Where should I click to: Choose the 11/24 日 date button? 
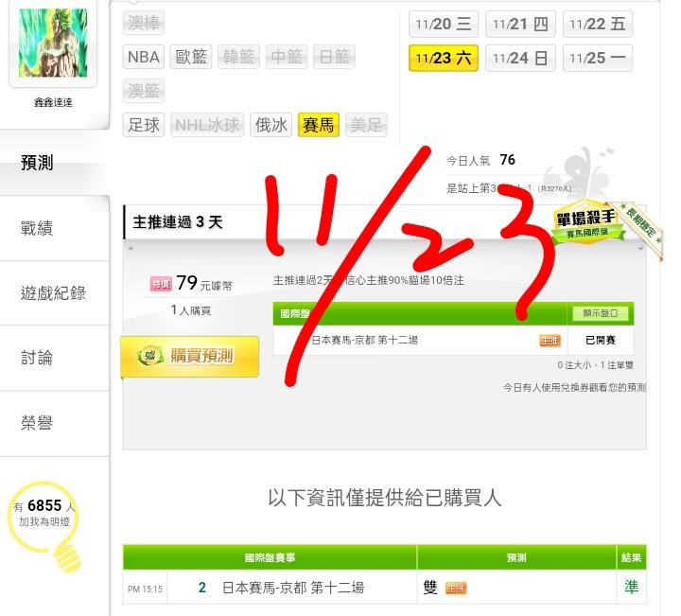tap(520, 58)
